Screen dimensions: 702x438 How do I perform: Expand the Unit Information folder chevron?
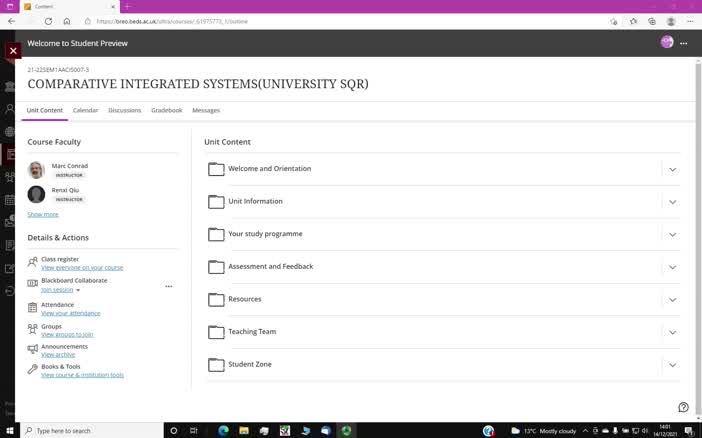(x=672, y=202)
